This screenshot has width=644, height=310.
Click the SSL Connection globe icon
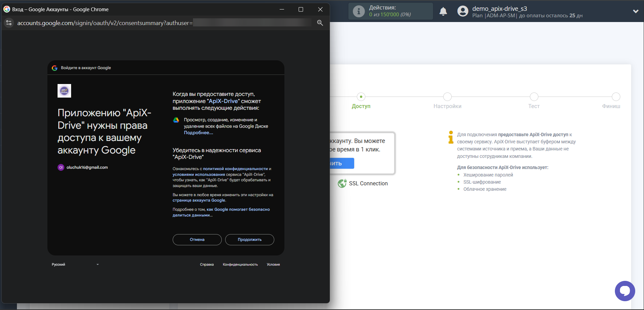click(x=342, y=183)
